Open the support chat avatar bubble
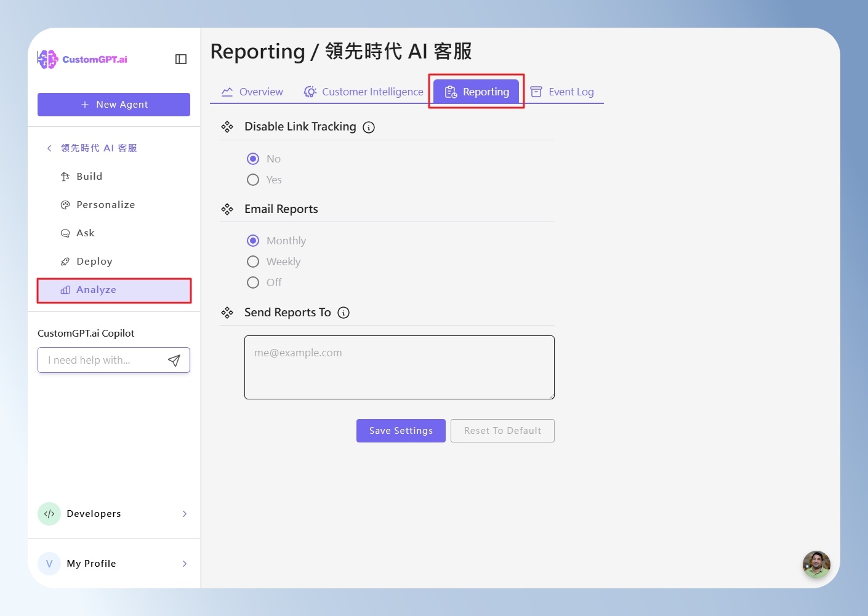868x616 pixels. coord(816,564)
